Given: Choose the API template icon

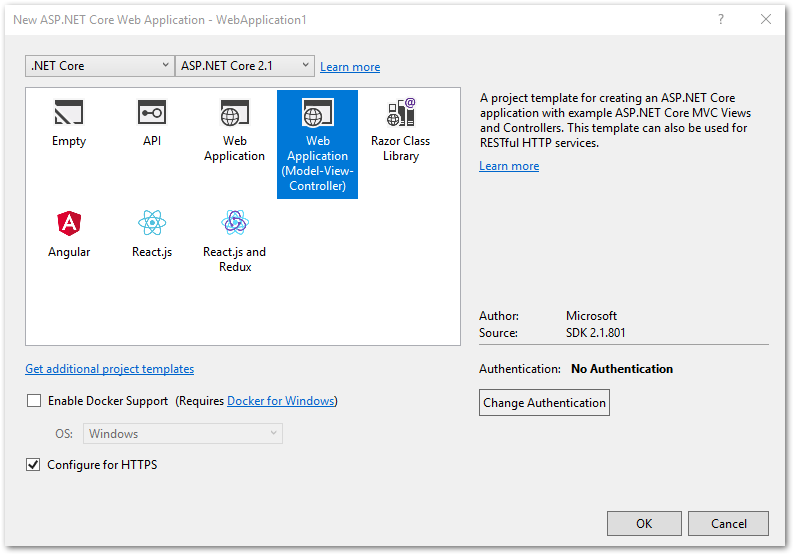Looking at the screenshot, I should point(152,113).
